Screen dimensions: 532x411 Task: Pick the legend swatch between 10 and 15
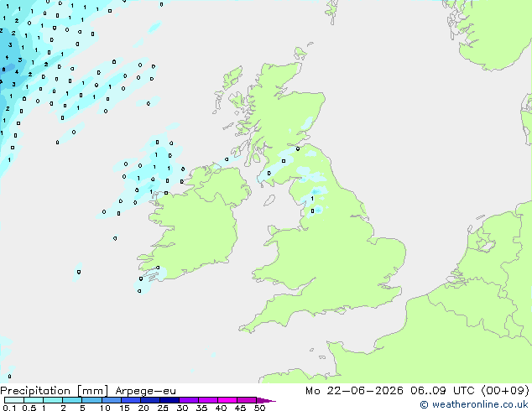[112, 400]
